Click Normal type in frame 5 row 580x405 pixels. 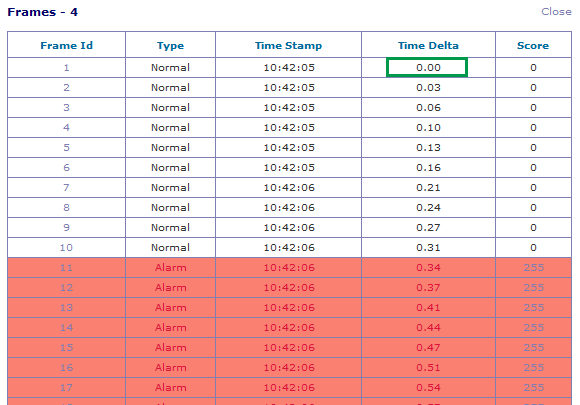170,148
